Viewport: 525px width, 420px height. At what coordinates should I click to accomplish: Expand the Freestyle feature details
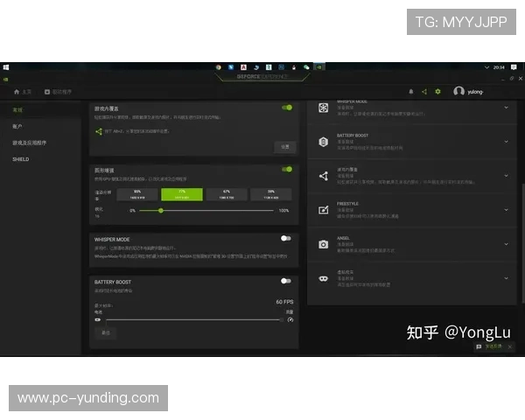click(x=506, y=210)
